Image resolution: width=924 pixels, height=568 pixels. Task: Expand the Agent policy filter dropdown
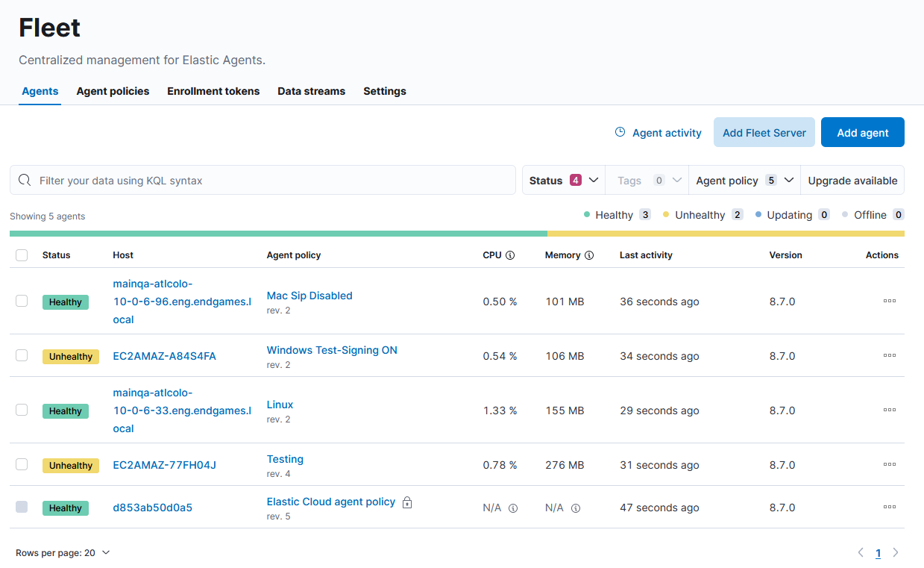(743, 180)
